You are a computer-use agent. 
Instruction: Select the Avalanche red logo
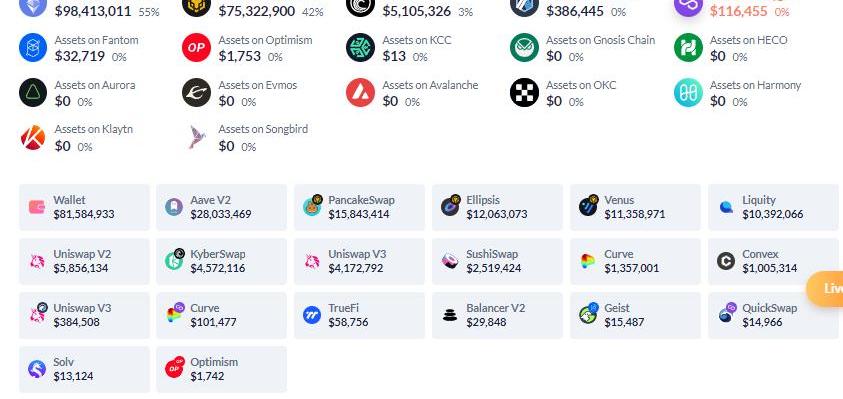[360, 92]
